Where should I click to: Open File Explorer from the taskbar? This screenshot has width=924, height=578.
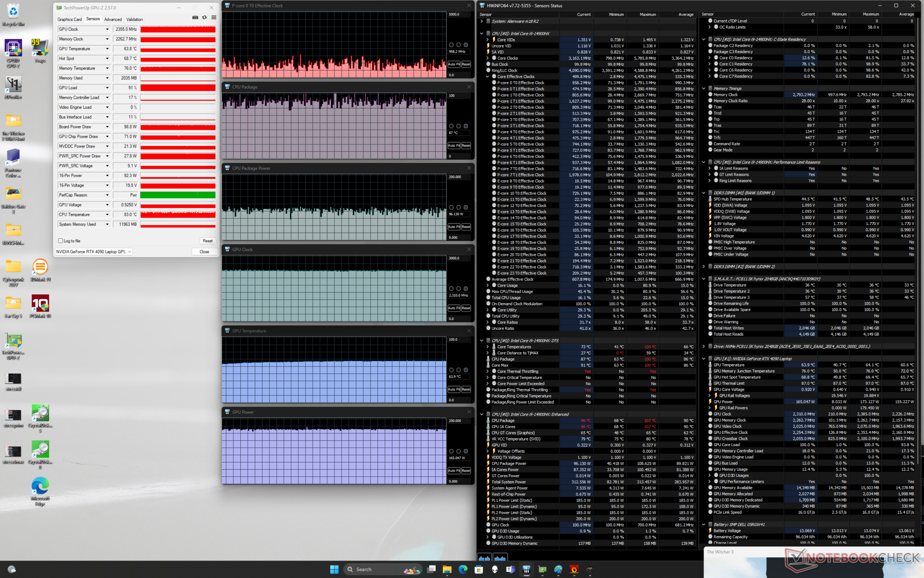coord(447,569)
